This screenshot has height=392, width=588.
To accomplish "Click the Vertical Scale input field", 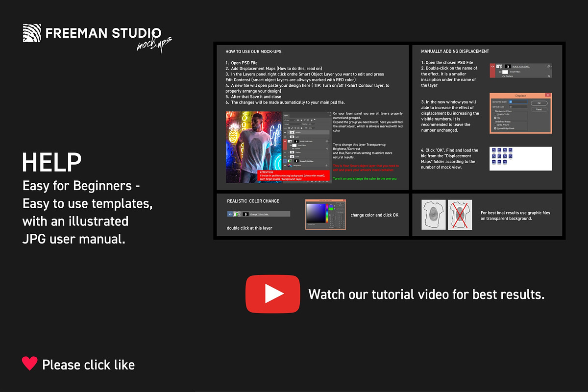I will click(518, 106).
